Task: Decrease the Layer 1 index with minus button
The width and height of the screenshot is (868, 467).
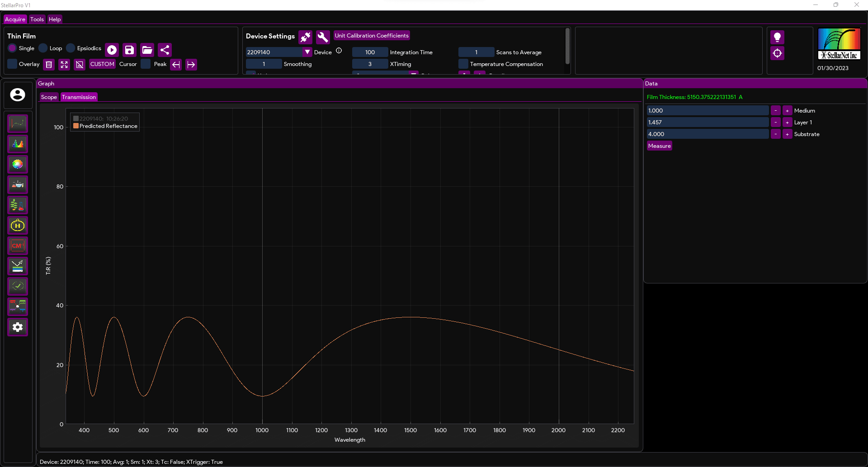Action: tap(775, 123)
